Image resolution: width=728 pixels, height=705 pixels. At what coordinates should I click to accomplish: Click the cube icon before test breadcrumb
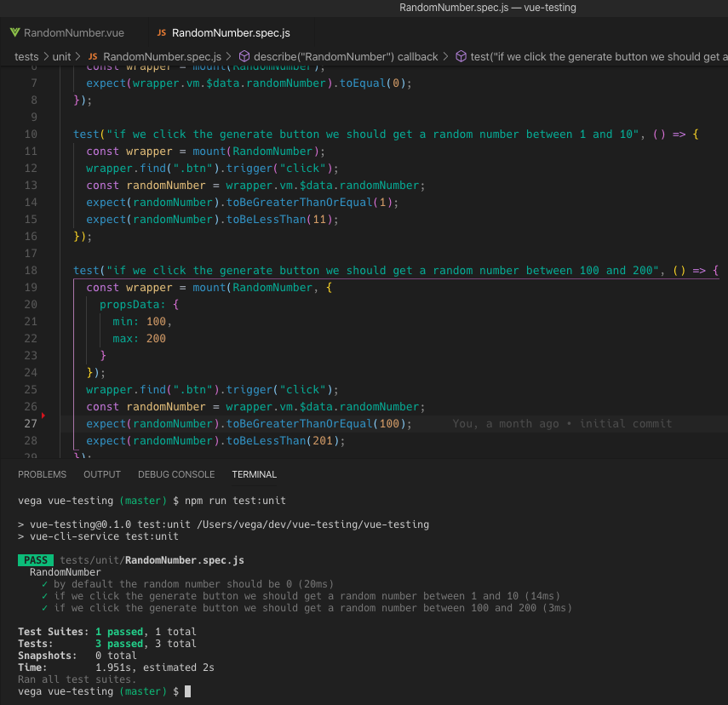point(461,57)
